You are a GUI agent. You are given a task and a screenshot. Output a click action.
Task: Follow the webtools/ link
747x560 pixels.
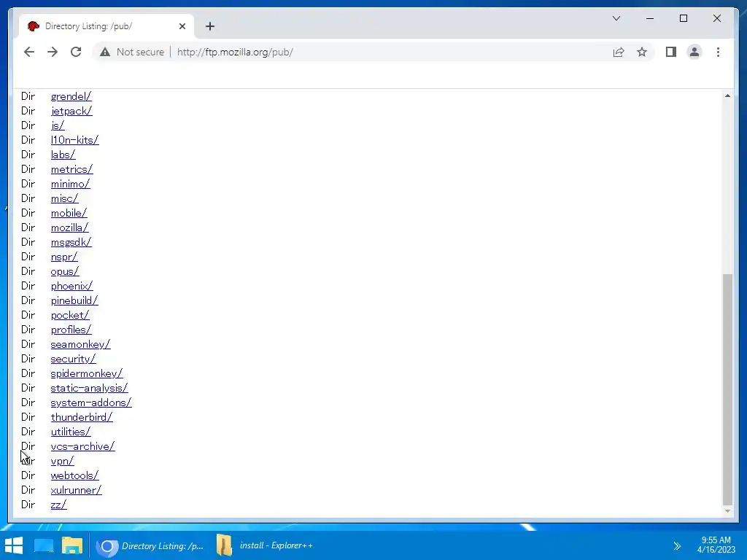point(75,476)
